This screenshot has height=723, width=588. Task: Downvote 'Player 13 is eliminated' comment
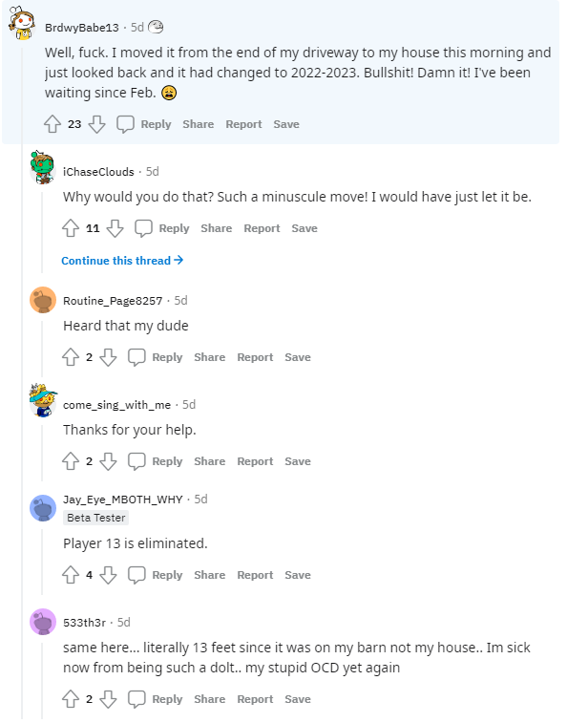108,575
